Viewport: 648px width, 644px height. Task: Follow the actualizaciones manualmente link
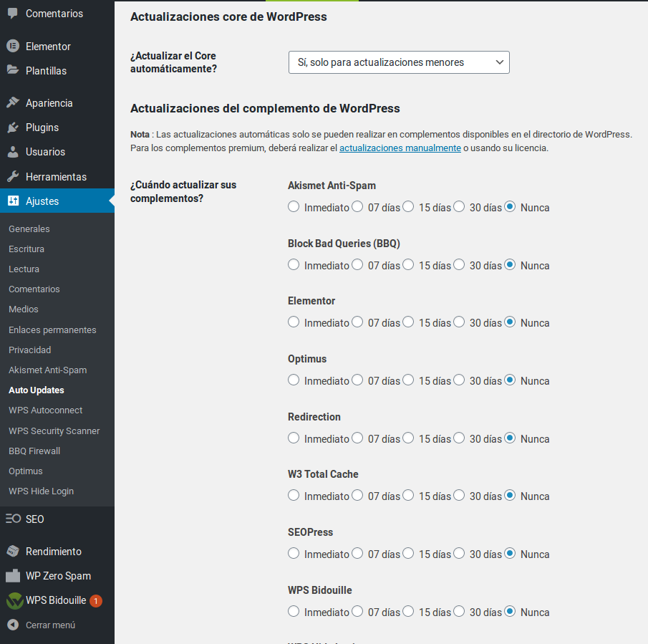point(400,148)
